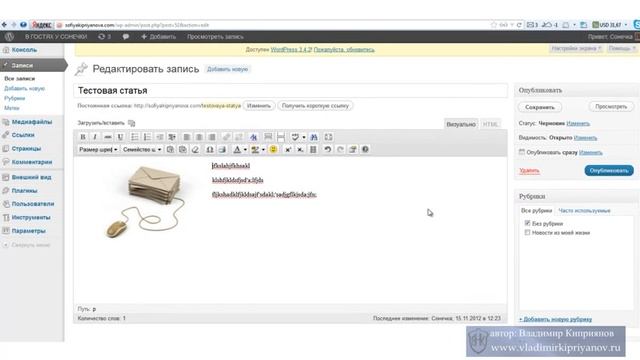Toggle bold formatting in the editor

click(82, 137)
